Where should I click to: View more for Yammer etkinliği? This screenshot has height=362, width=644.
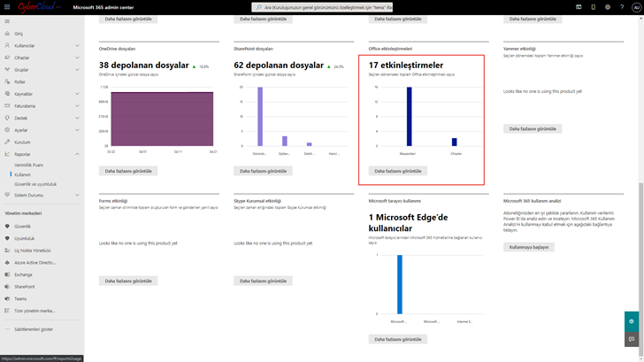[533, 128]
